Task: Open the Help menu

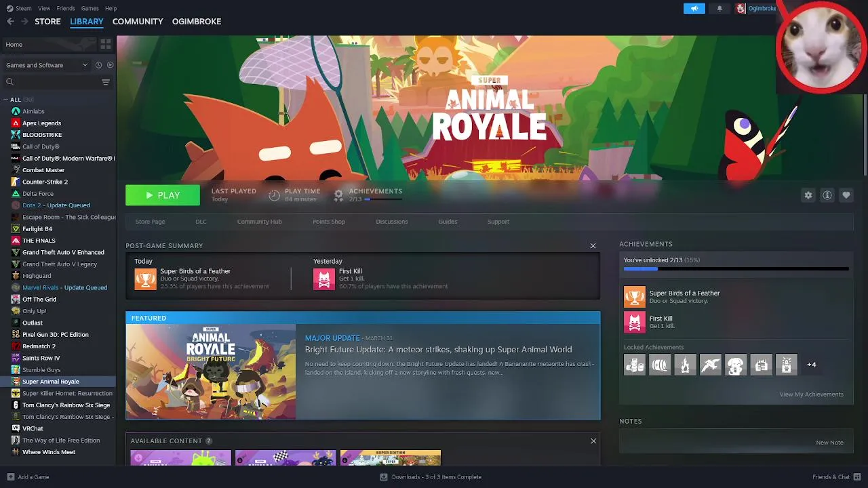Action: click(111, 8)
